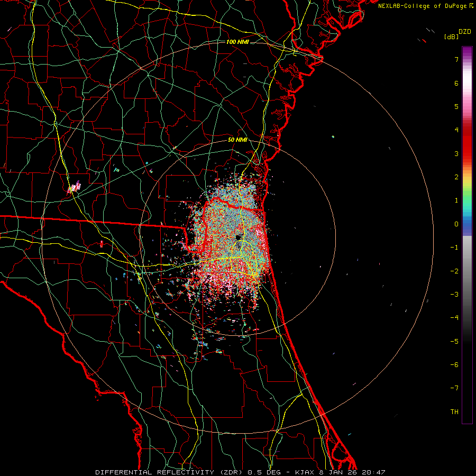
Task: Click the Differential Reflectivity KJAX caption at bottom
Action: (x=241, y=472)
